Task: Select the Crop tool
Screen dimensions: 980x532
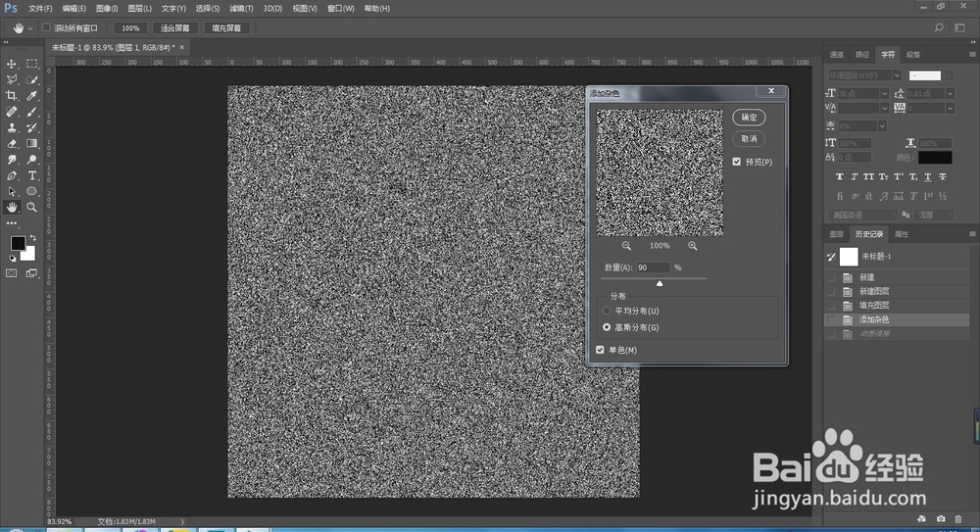Action: (x=11, y=96)
